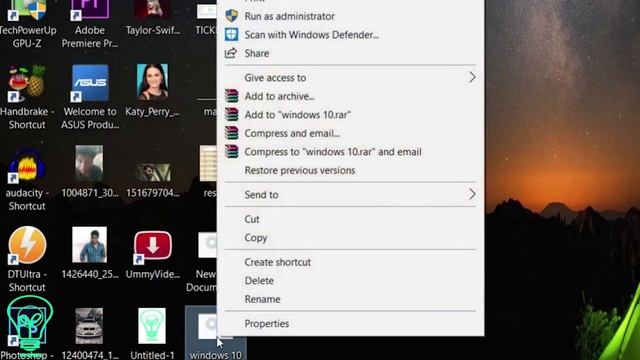Viewport: 640px width, 360px height.
Task: Select Handbrake shortcut desktop icon
Action: click(27, 97)
